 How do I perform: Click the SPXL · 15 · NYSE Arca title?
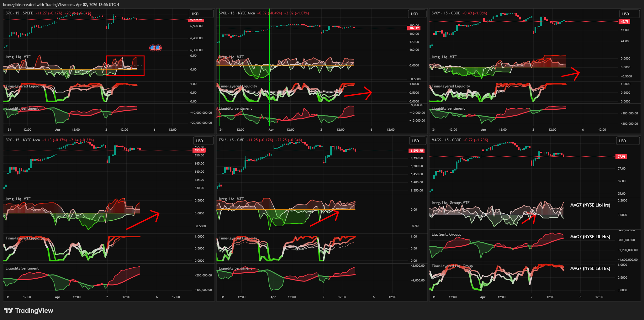[x=237, y=13]
